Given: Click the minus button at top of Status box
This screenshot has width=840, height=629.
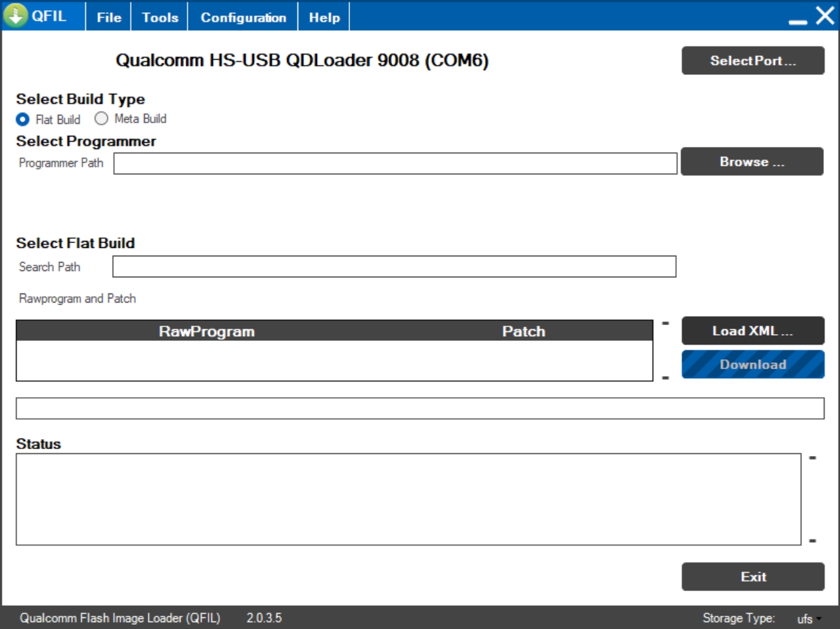Looking at the screenshot, I should 813,458.
